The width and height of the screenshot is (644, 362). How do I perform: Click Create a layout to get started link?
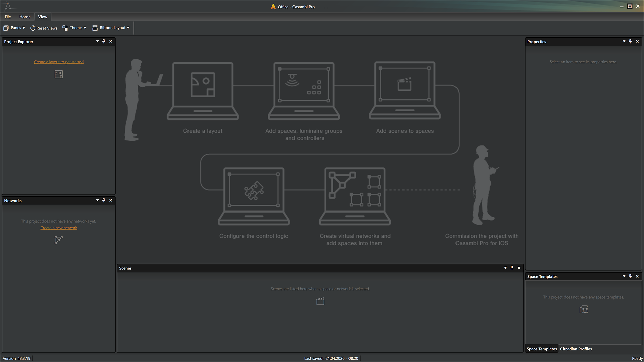59,62
